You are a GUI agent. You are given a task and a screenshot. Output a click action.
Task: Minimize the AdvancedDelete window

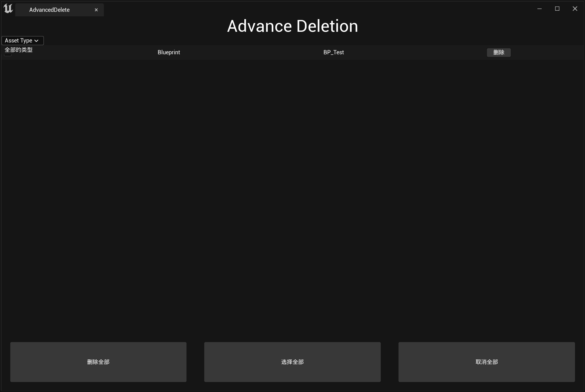539,9
